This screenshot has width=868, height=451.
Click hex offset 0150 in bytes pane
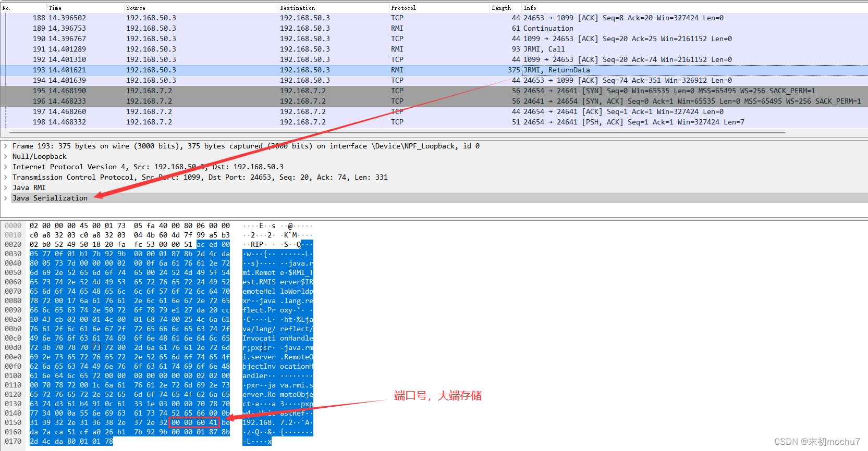[x=13, y=423]
